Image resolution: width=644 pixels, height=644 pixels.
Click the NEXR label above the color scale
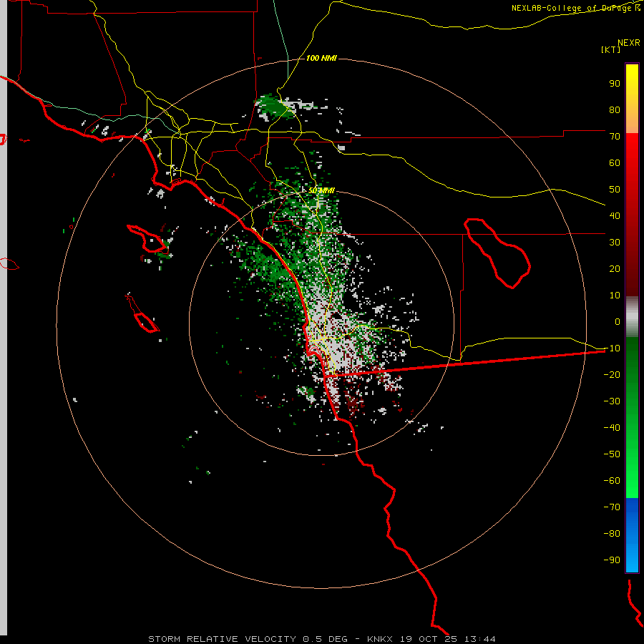pos(629,43)
